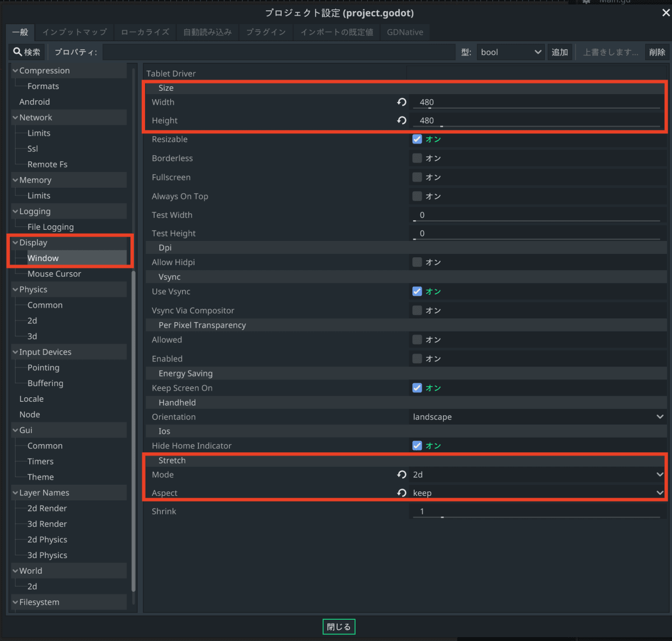Viewport: 672px width, 641px height.
Task: Check Per Pixel Transparency Allowed
Action: coord(417,340)
